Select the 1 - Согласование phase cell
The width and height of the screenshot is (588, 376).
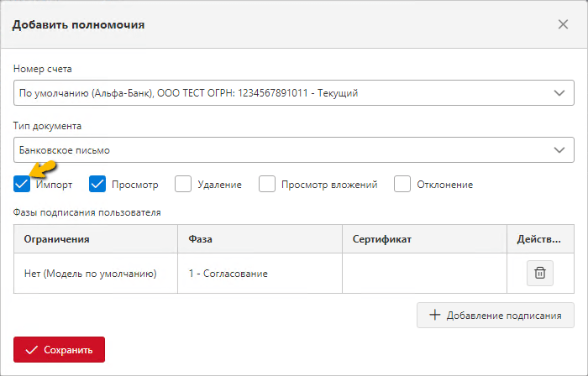260,274
